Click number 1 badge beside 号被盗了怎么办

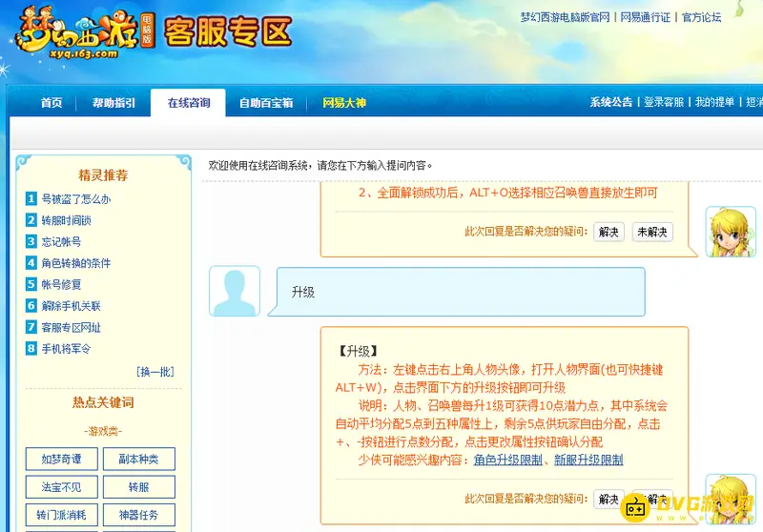[31, 198]
